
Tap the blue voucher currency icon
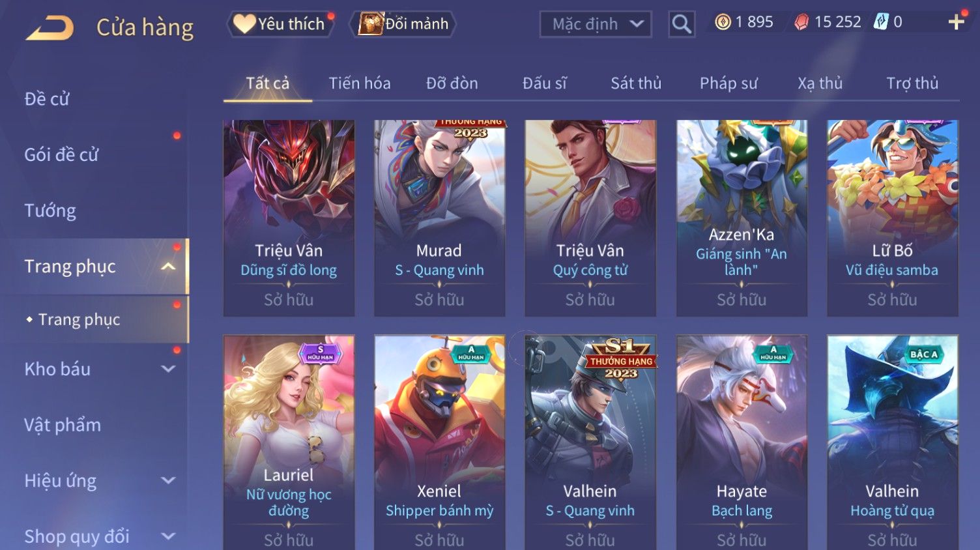pyautogui.click(x=881, y=22)
